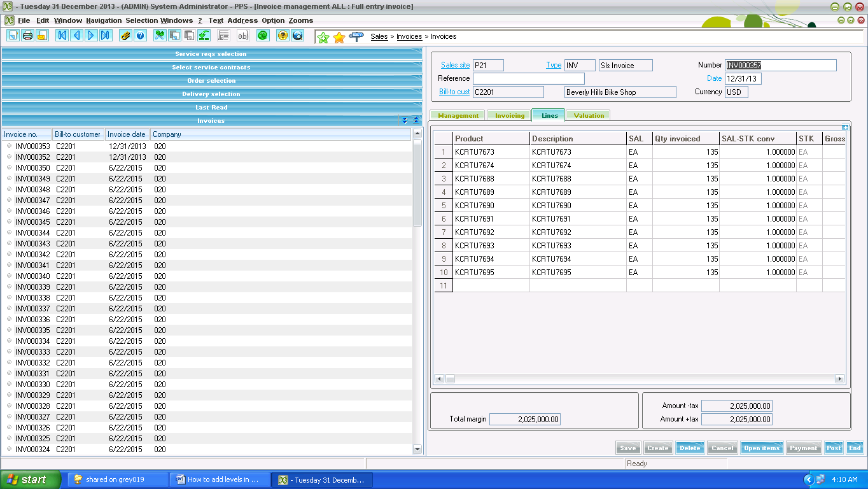Open the File menu
This screenshot has height=489, width=868.
(x=24, y=20)
